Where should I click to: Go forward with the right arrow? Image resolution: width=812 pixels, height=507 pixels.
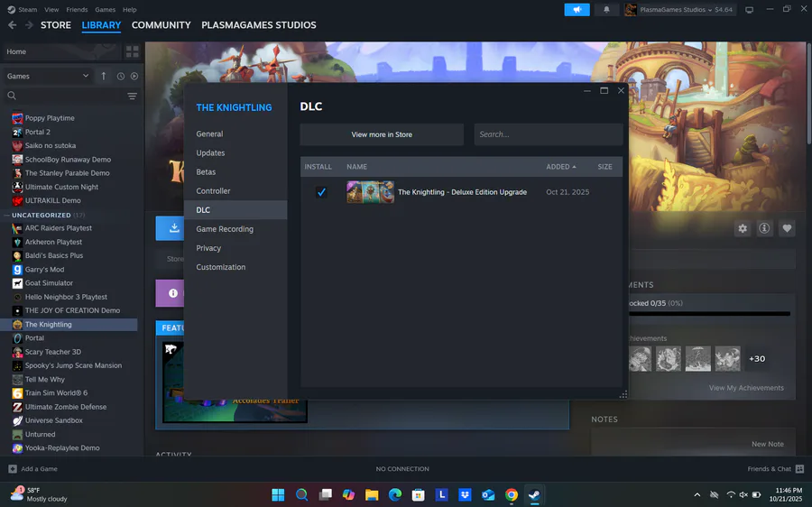(x=29, y=25)
